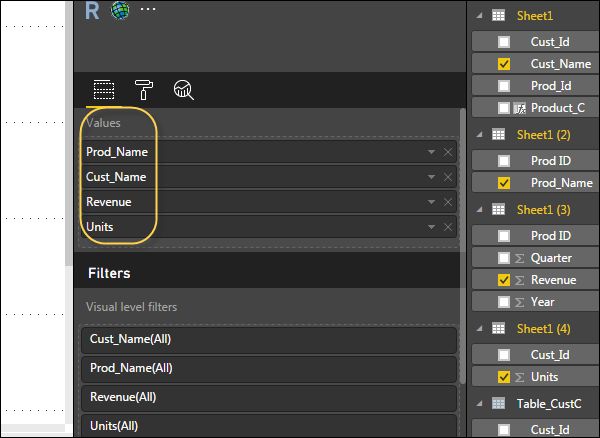Click the Visualizations pane vertical scrollbar

[x=463, y=245]
